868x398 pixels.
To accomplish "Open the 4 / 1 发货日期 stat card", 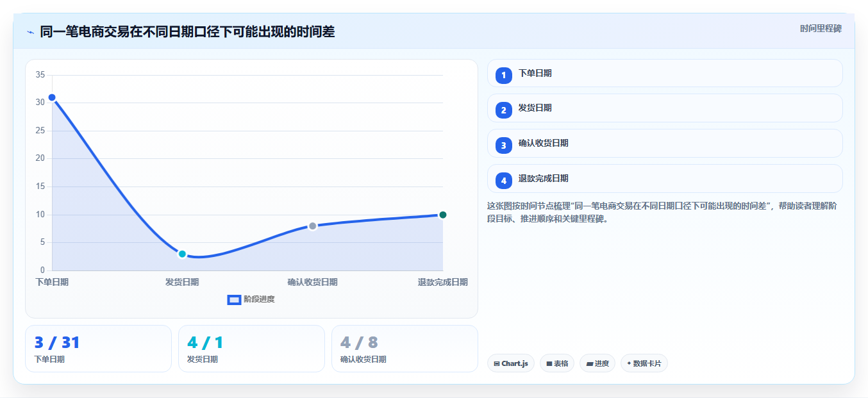I will tap(251, 349).
